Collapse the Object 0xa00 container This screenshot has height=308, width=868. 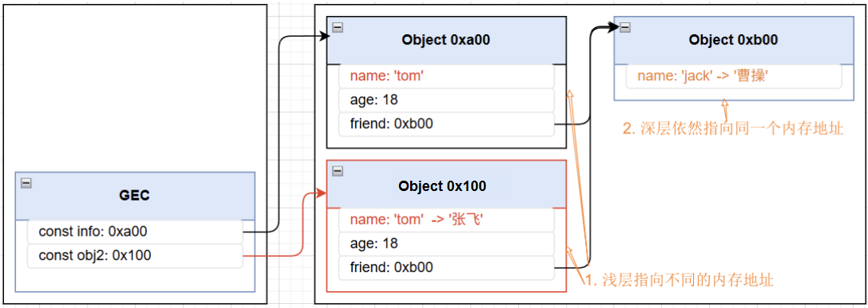(x=337, y=28)
